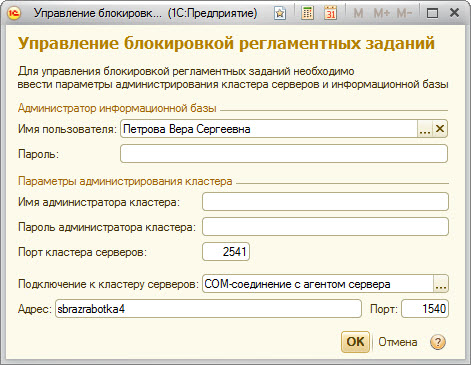This screenshot has height=365, width=471.
Task: Click the 1C application logo icon
Action: [15, 13]
